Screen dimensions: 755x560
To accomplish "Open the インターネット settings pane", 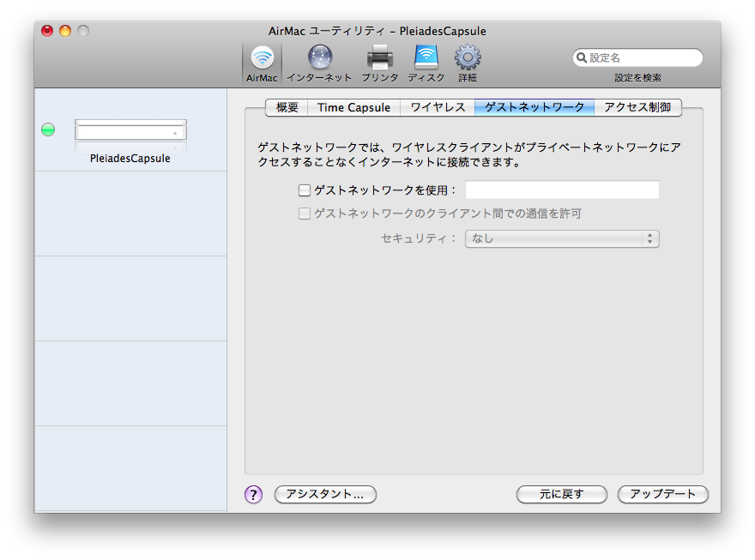I will coord(320,63).
